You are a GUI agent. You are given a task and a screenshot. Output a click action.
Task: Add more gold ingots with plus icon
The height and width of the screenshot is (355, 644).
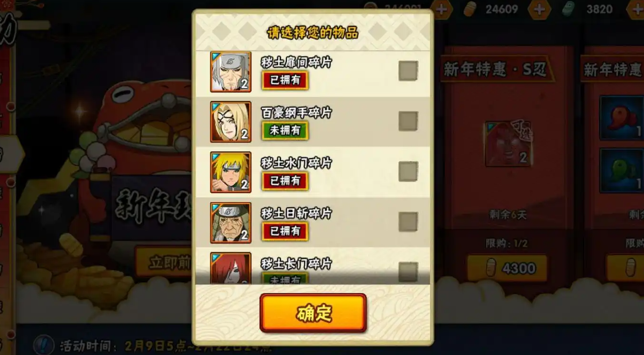(x=539, y=9)
